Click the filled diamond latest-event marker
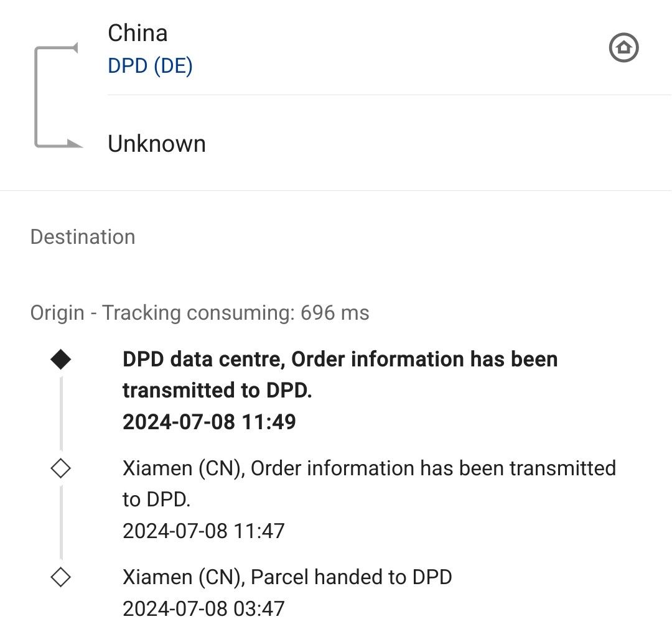This screenshot has height=637, width=672. click(x=61, y=360)
